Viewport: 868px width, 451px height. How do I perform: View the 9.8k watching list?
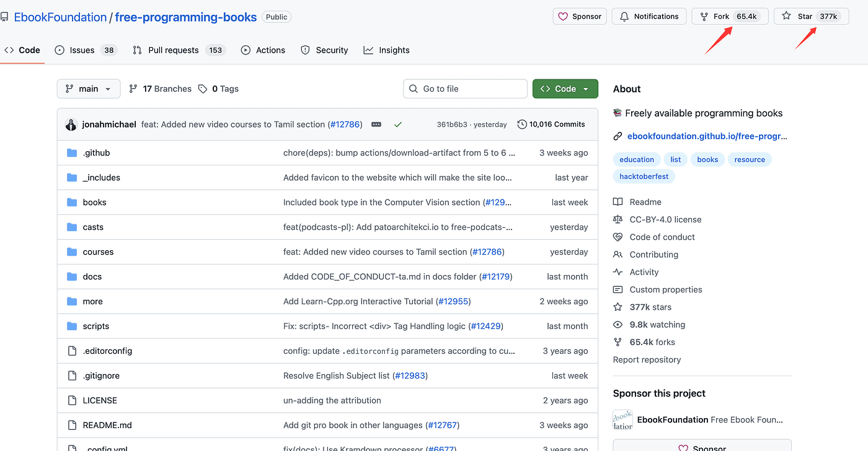pyautogui.click(x=657, y=325)
